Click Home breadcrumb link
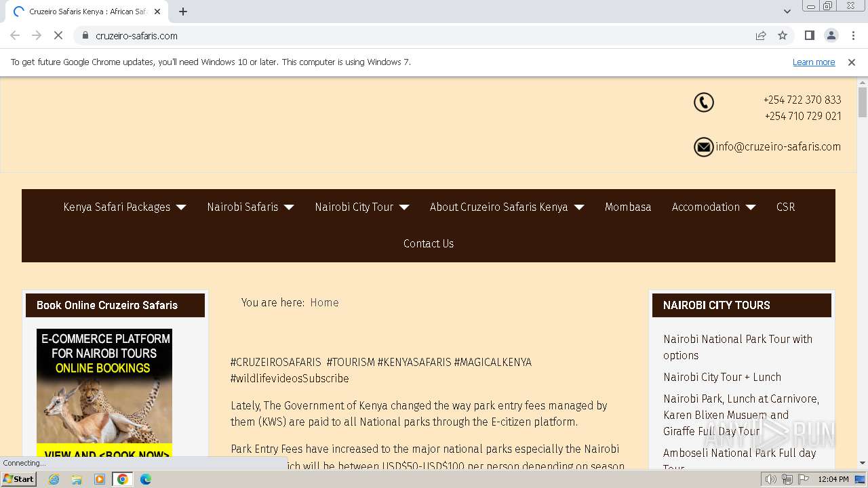Image resolution: width=868 pixels, height=488 pixels. (324, 302)
